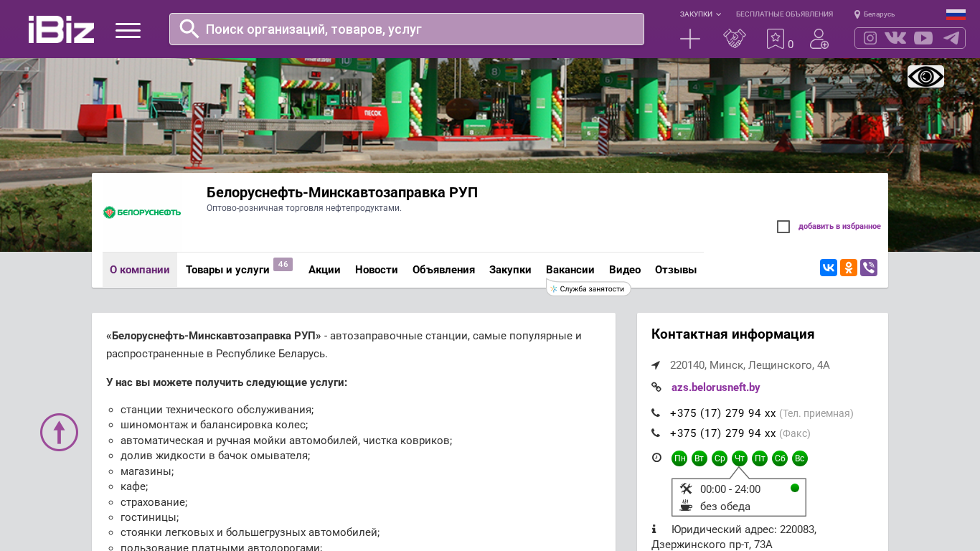The width and height of the screenshot is (980, 551).
Task: Switch to Товары и услуги tab
Action: pos(227,270)
